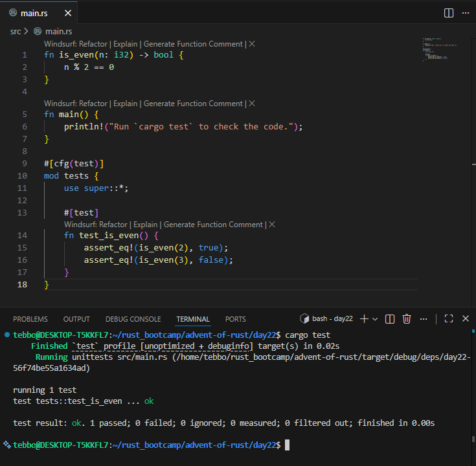Click Generate Function Comment above is_even

click(193, 44)
